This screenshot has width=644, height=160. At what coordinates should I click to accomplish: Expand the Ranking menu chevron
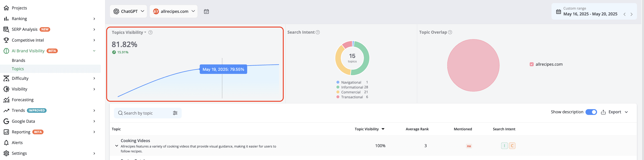pyautogui.click(x=94, y=19)
